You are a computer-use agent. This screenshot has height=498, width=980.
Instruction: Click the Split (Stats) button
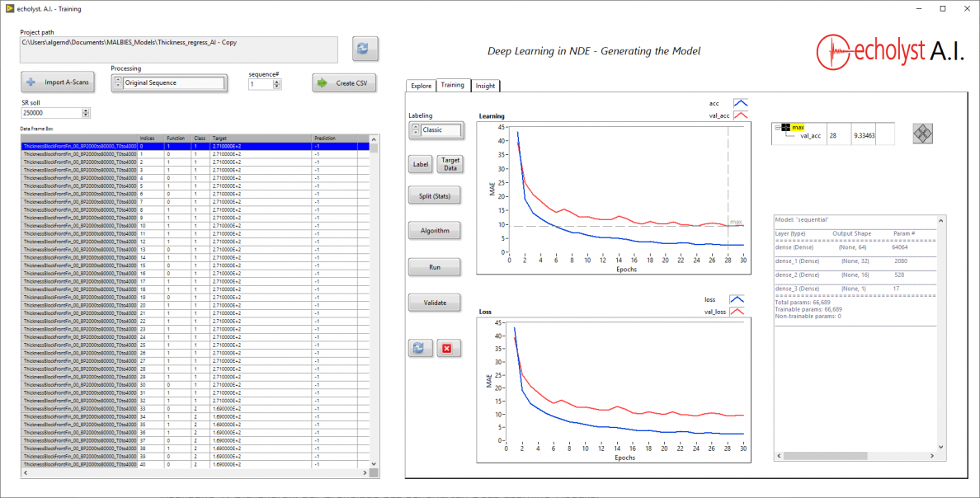(434, 195)
